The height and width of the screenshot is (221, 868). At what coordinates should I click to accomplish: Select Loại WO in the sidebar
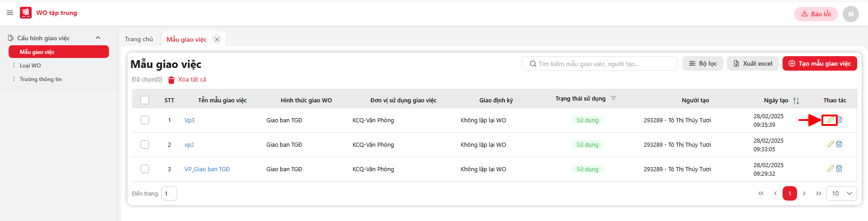(x=30, y=66)
